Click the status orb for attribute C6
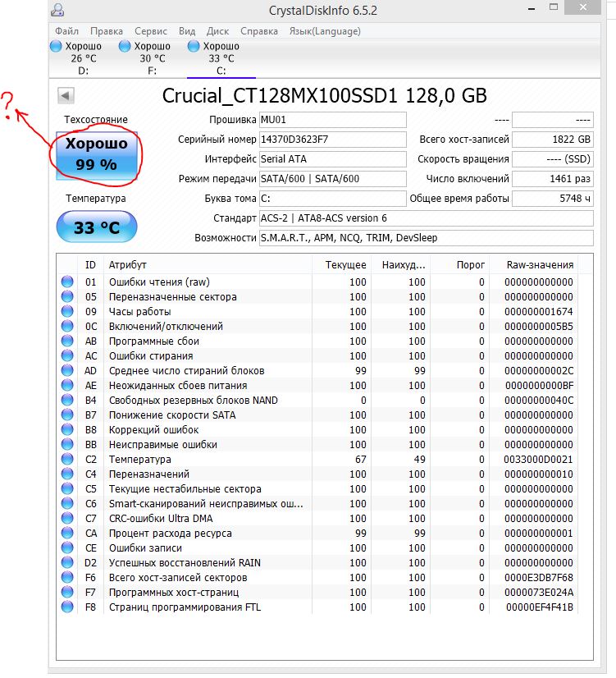 (x=67, y=503)
